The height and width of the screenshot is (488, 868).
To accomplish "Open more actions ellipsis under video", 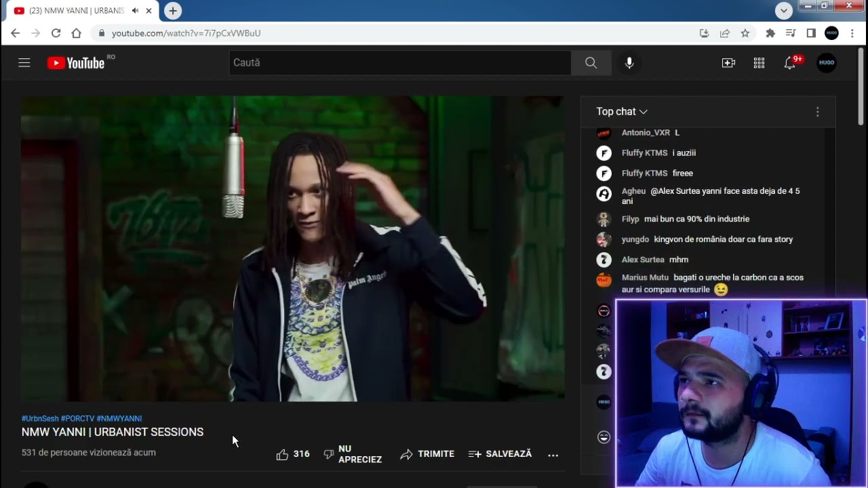I will click(x=553, y=455).
